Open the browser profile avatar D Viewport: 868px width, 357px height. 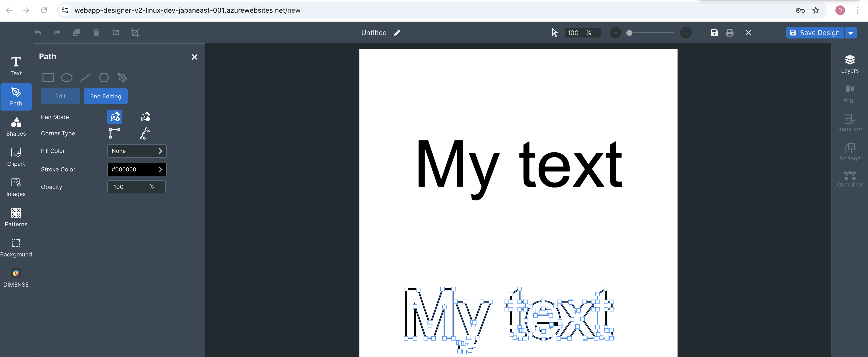(840, 10)
